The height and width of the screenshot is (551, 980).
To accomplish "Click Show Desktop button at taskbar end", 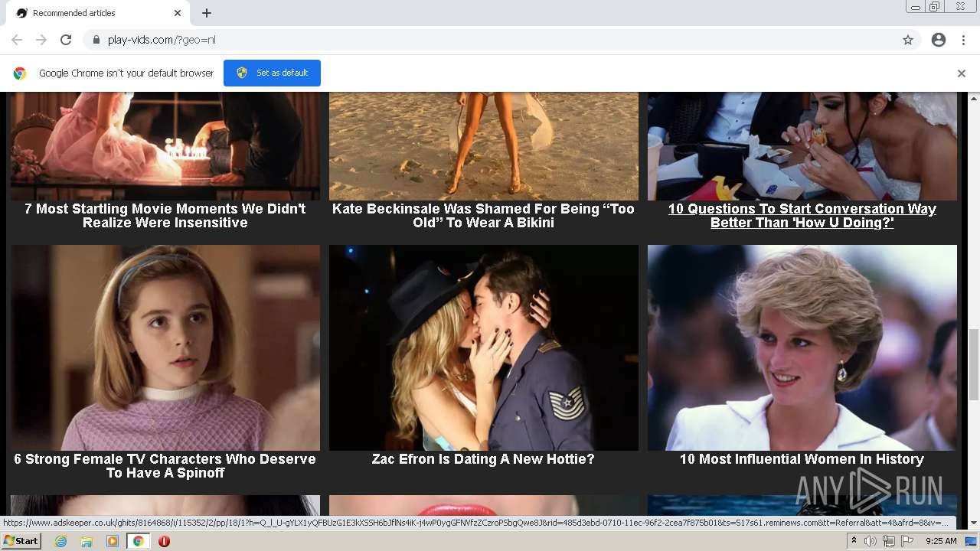I will 972,541.
